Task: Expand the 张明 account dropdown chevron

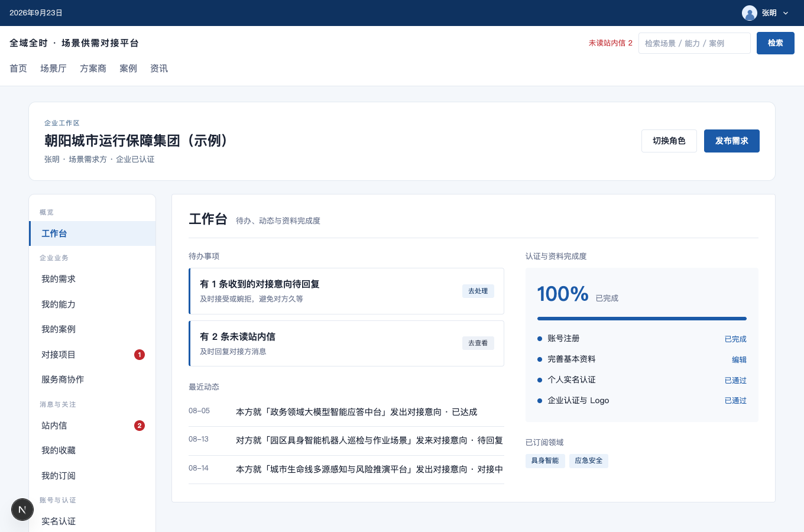Action: click(x=786, y=13)
